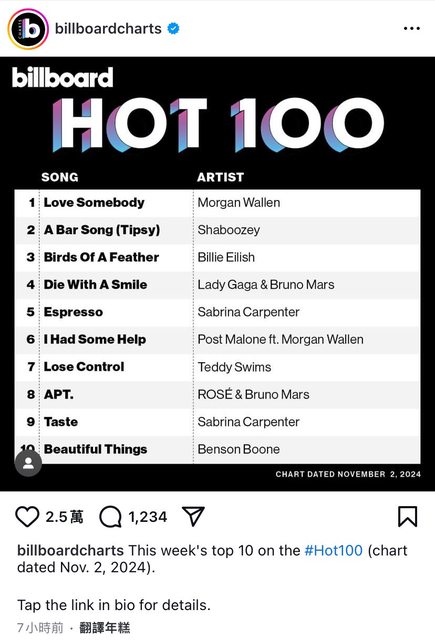
Task: Tap the Love Somebody row in the chart
Action: point(218,203)
